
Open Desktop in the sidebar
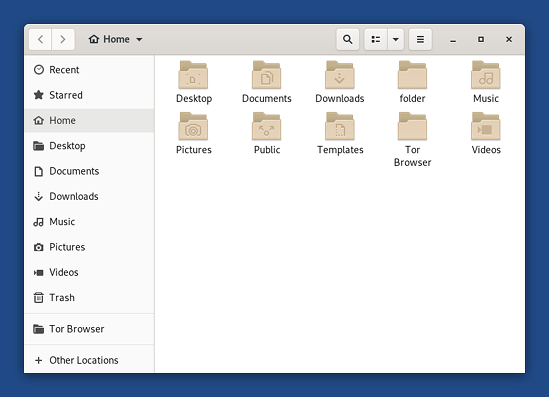point(90,146)
